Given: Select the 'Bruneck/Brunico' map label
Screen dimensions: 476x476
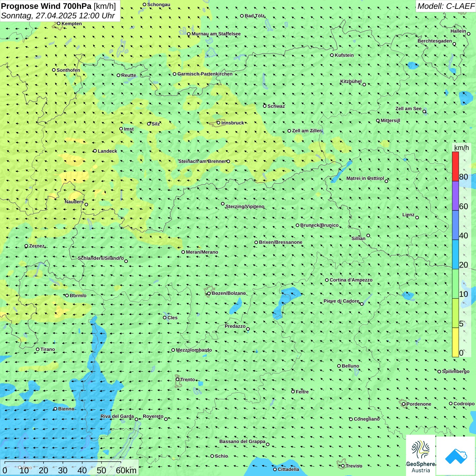Looking at the screenshot, I should [319, 225].
